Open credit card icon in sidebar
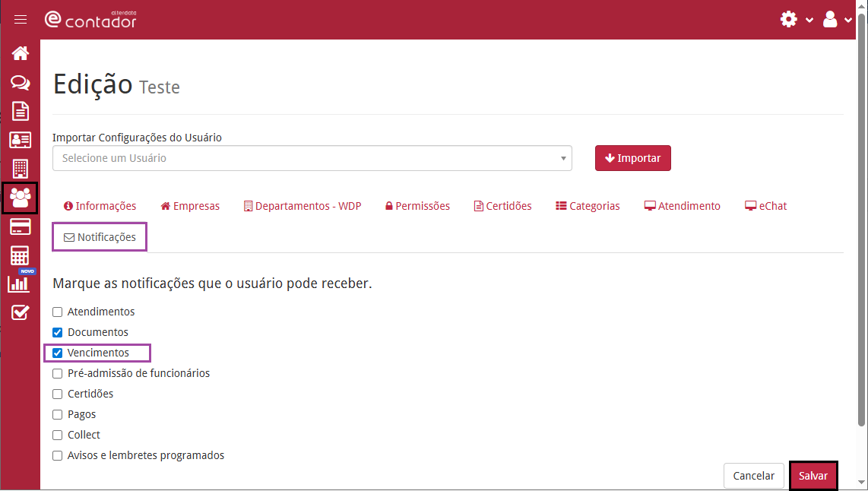 point(21,227)
